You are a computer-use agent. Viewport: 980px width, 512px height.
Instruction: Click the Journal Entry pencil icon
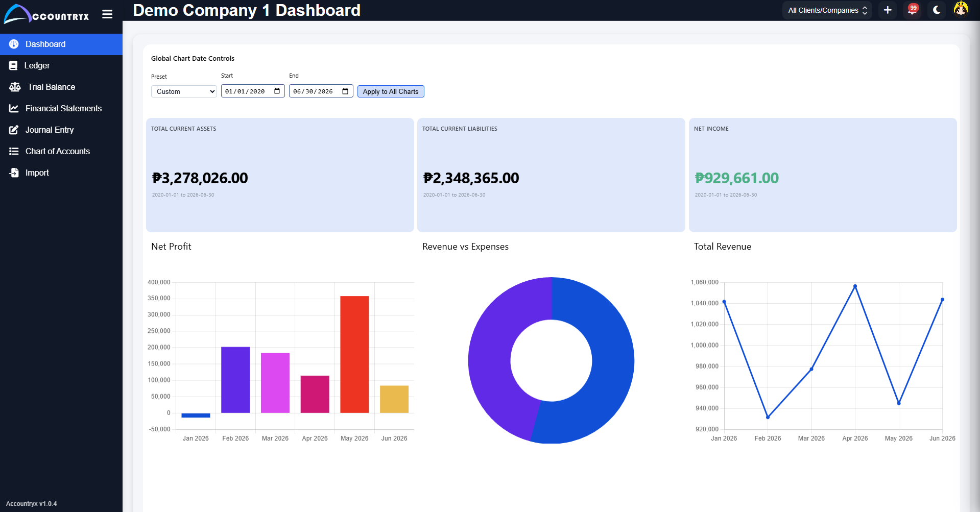point(14,130)
